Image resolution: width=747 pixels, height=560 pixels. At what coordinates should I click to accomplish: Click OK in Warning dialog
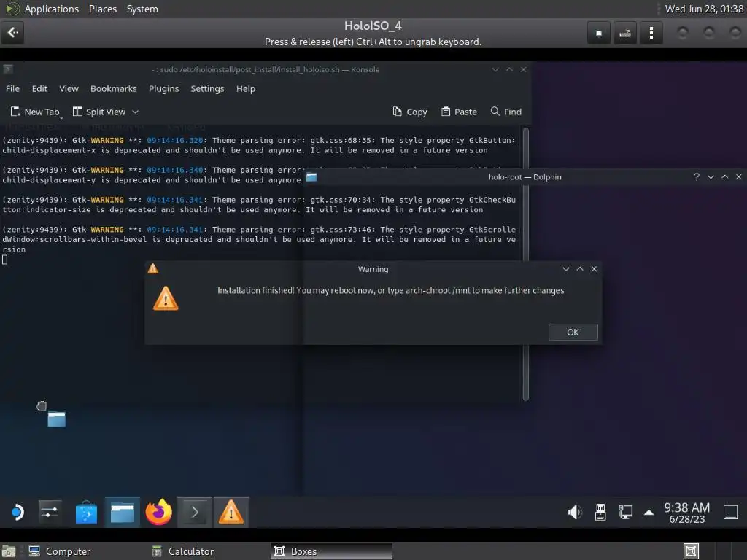pyautogui.click(x=573, y=332)
